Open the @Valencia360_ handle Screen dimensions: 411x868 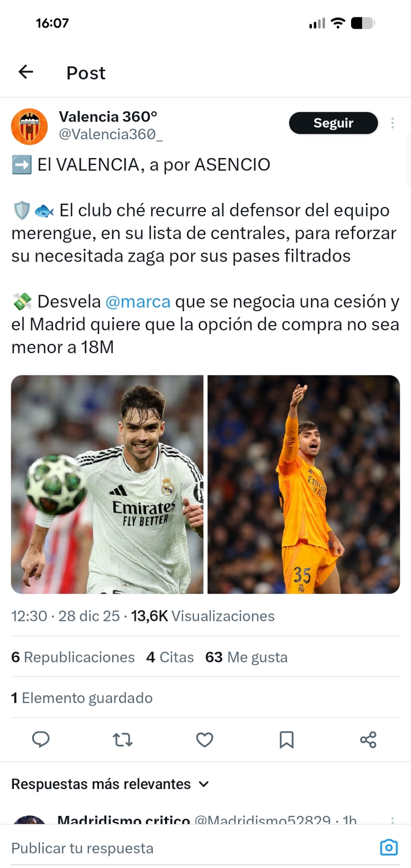[111, 135]
